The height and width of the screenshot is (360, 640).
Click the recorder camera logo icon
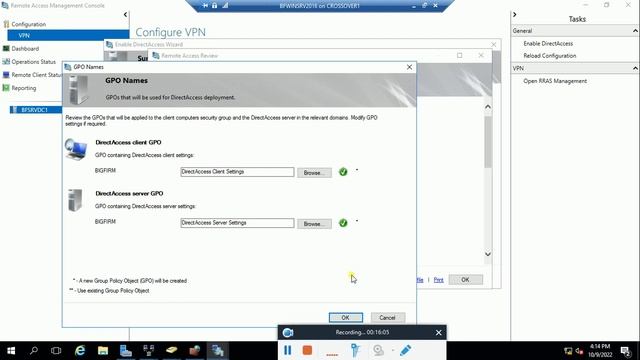tap(288, 333)
